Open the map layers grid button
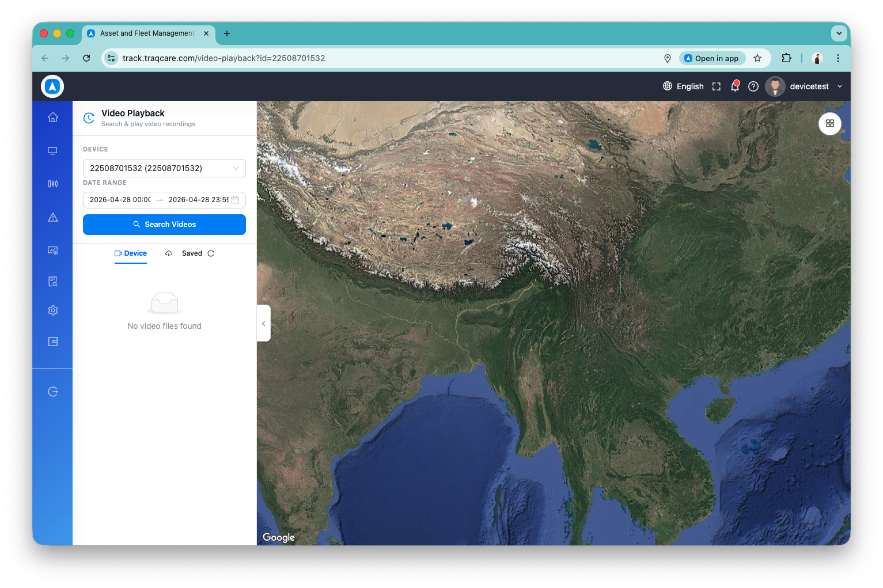Screen dimensions: 883x588 830,123
